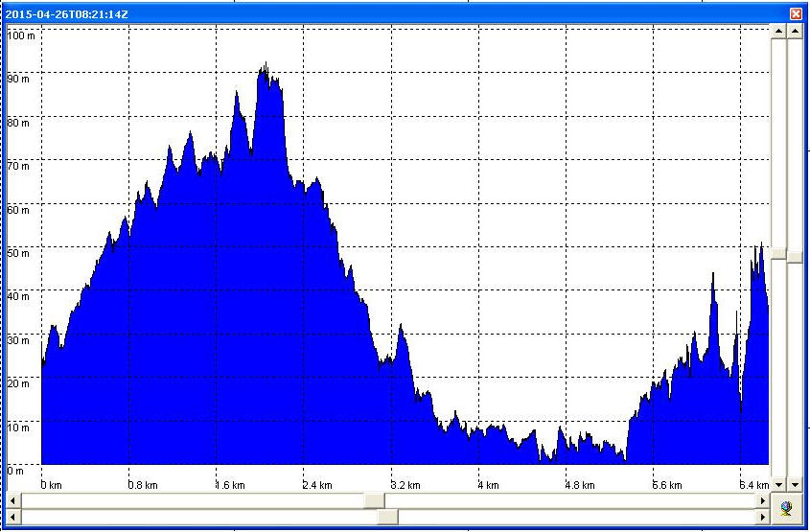Click the '30 m' elevation axis label
810x532 pixels.
tap(18, 340)
